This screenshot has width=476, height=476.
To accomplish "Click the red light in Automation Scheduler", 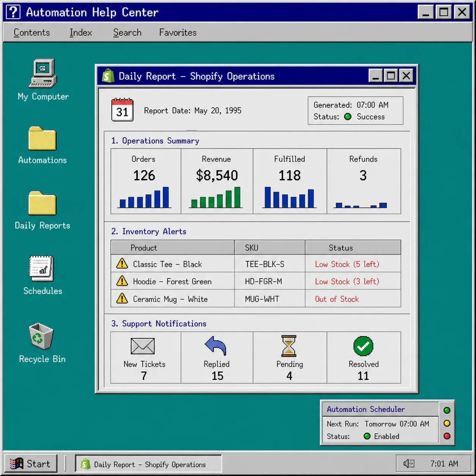I will tap(447, 436).
